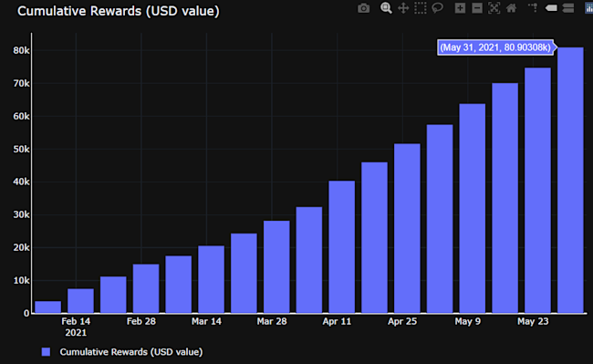Toggle spike lines in the modebar

(x=533, y=8)
